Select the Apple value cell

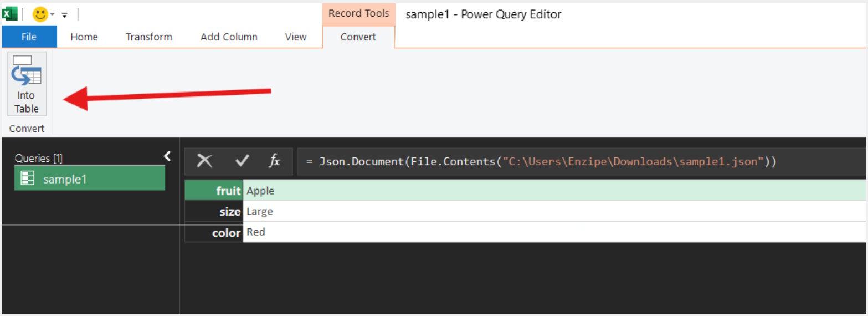pos(554,191)
